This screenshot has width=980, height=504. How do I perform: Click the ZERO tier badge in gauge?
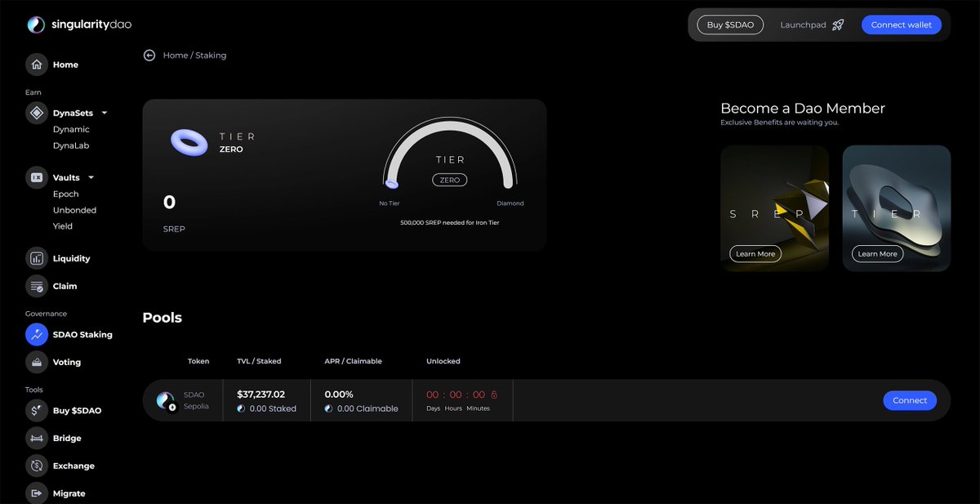point(450,180)
